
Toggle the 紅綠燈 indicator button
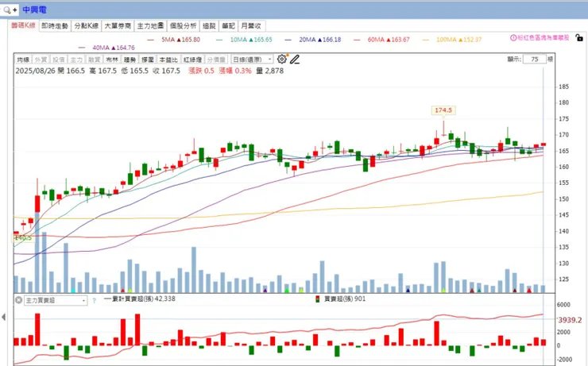(193, 60)
